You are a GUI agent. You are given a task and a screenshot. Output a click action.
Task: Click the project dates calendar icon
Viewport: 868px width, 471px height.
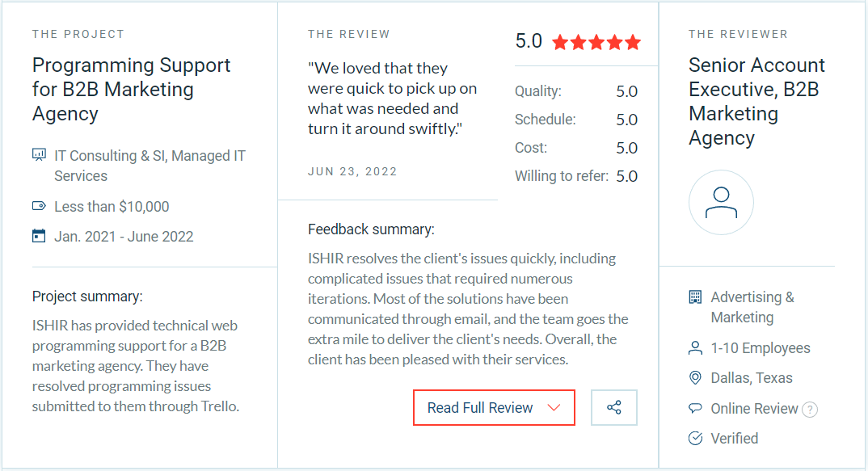tap(39, 236)
